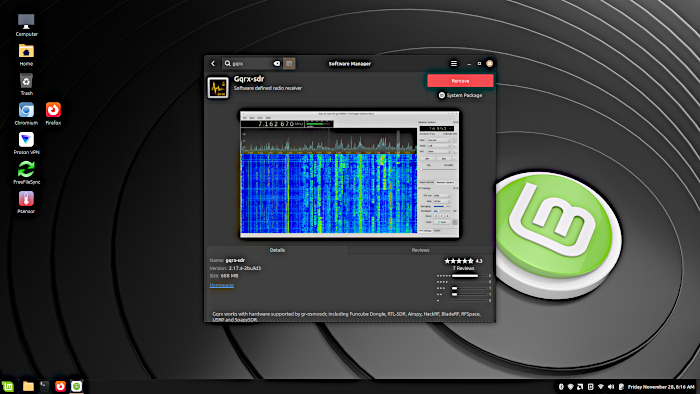Screen dimensions: 700x394
Task: Click the Gqrx-sdr application icon
Action: coord(218,87)
